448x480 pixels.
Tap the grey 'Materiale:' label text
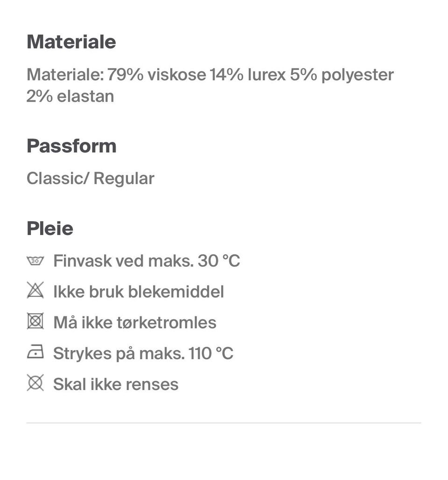(65, 75)
